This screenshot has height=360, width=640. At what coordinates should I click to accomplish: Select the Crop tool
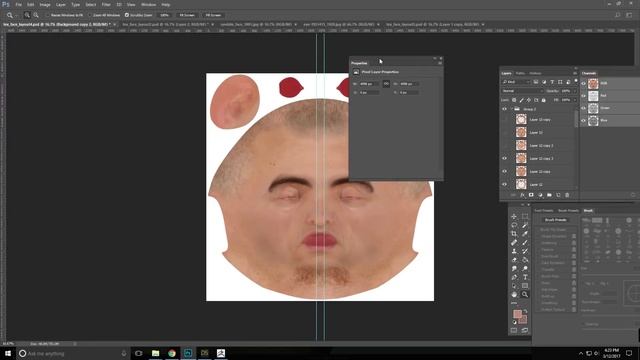pyautogui.click(x=514, y=233)
